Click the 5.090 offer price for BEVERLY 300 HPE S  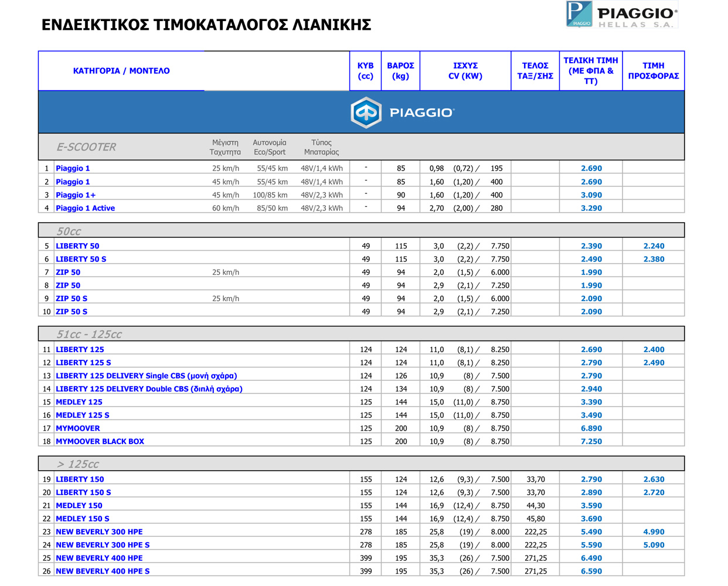point(654,545)
